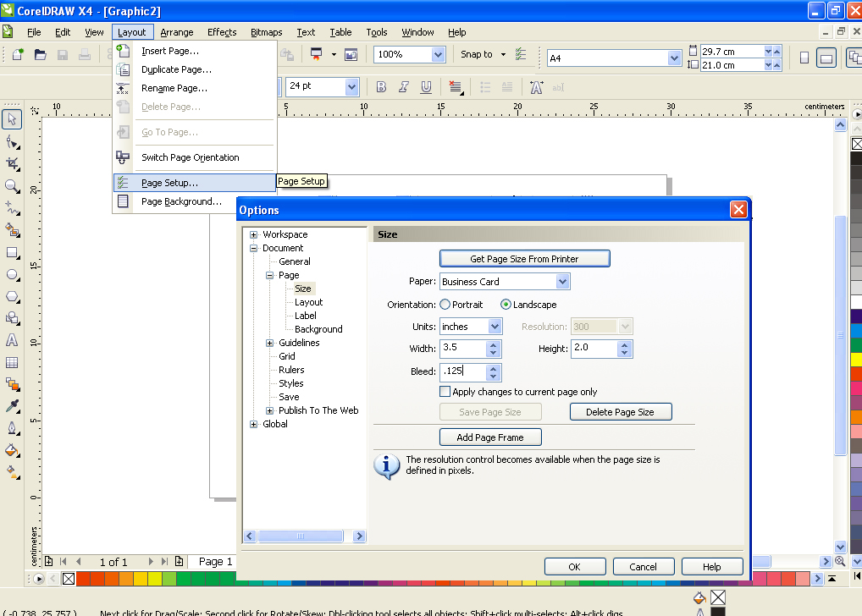Open the 24 pt font size dropdown
The width and height of the screenshot is (862, 616).
point(352,87)
